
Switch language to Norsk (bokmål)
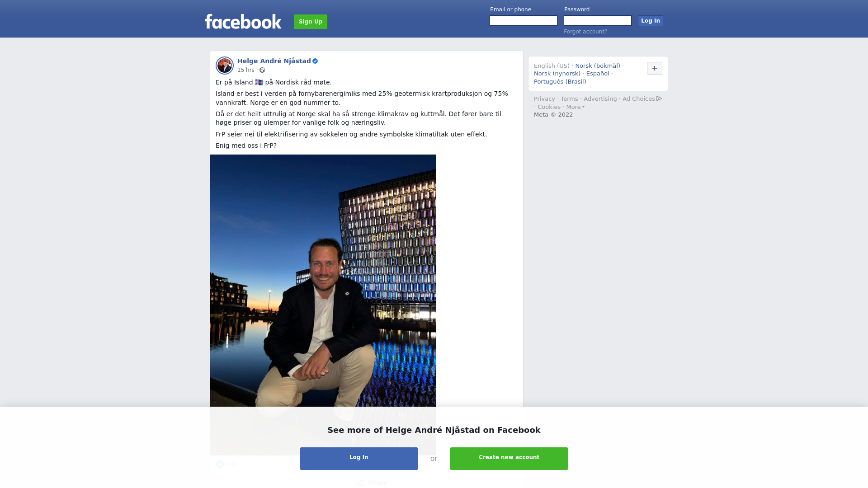click(x=598, y=66)
